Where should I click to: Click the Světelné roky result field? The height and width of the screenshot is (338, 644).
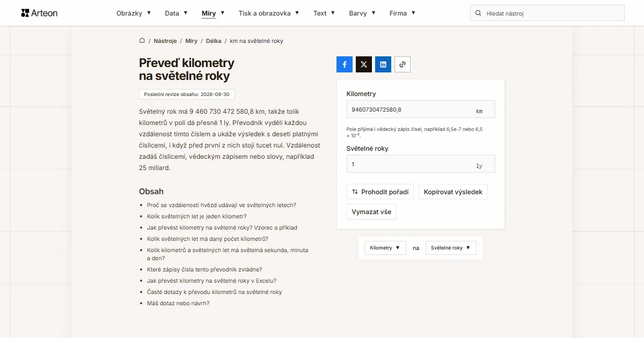pos(421,164)
